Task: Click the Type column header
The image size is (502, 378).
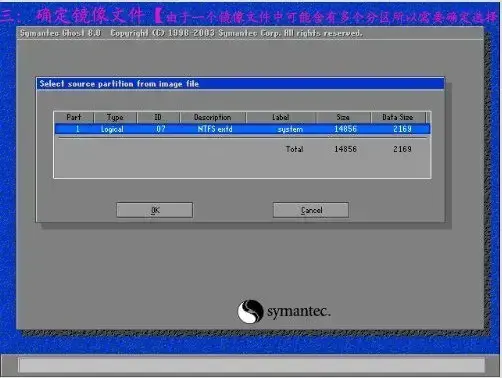Action: click(x=115, y=117)
